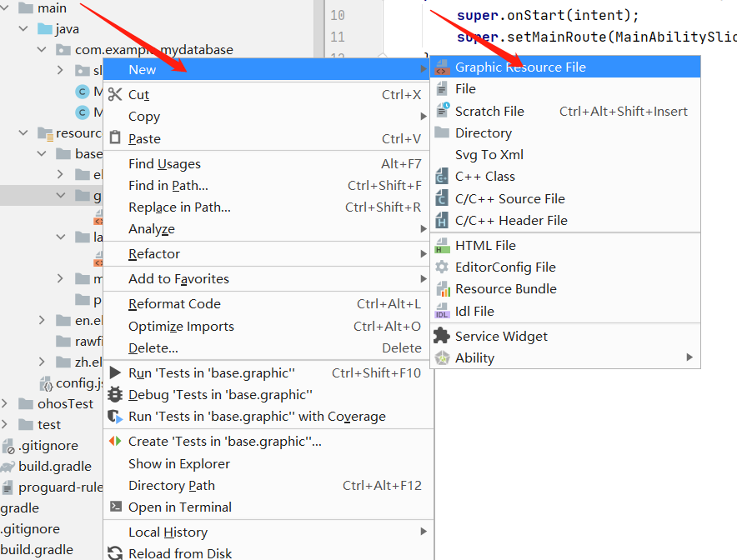
Task: Choose Delete... entry
Action: coord(268,348)
